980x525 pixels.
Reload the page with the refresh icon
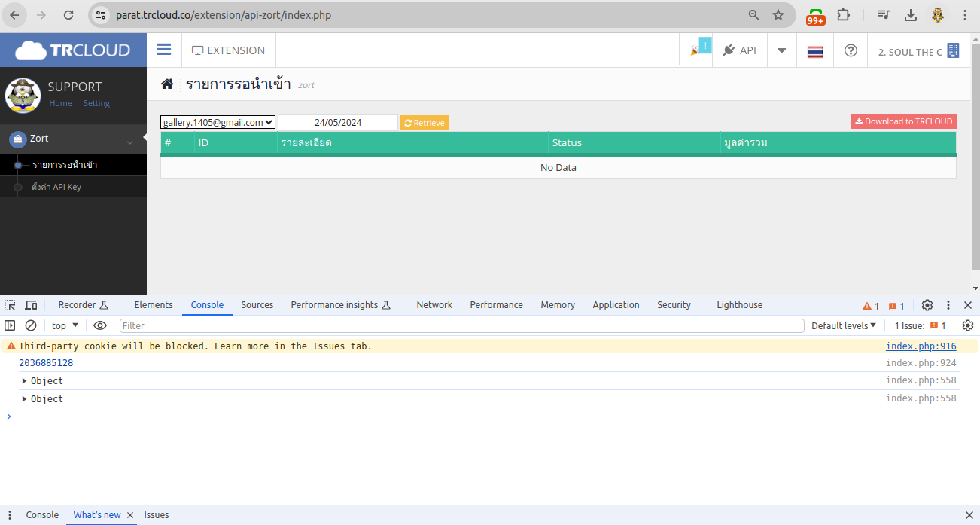pyautogui.click(x=68, y=15)
